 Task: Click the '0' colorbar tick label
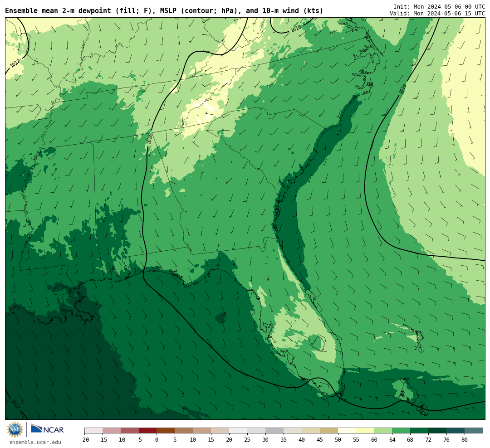pyautogui.click(x=157, y=440)
